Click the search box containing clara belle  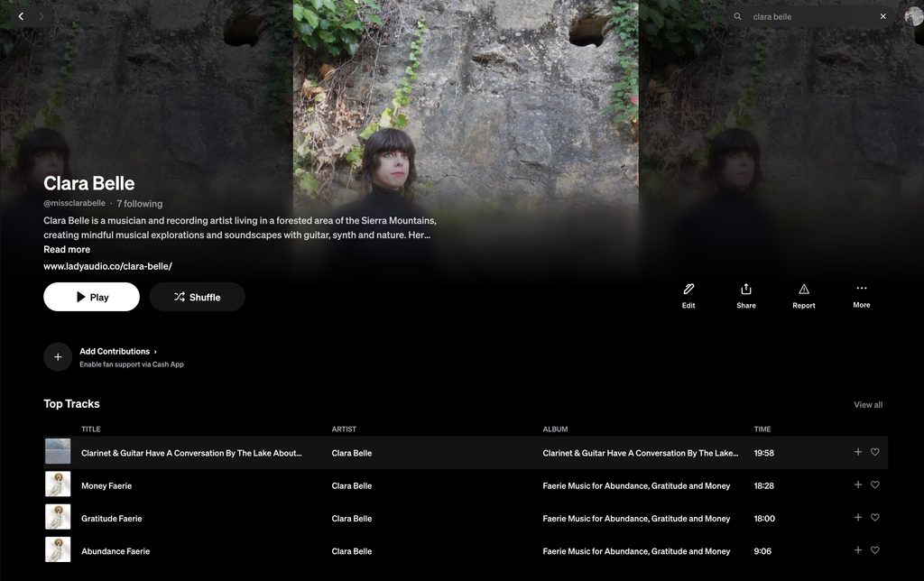pos(811,16)
